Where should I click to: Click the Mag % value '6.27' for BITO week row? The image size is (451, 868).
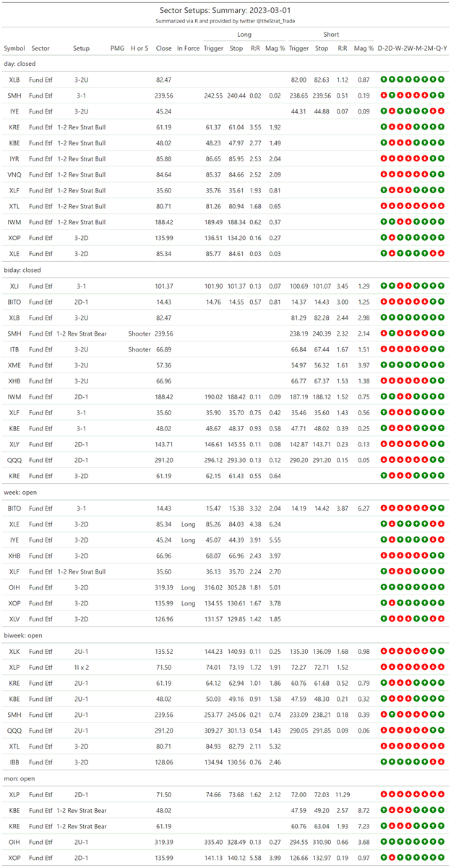364,509
